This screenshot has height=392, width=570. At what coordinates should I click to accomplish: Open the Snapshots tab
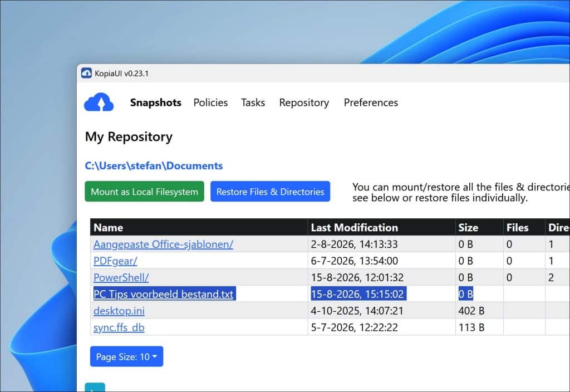tap(156, 102)
